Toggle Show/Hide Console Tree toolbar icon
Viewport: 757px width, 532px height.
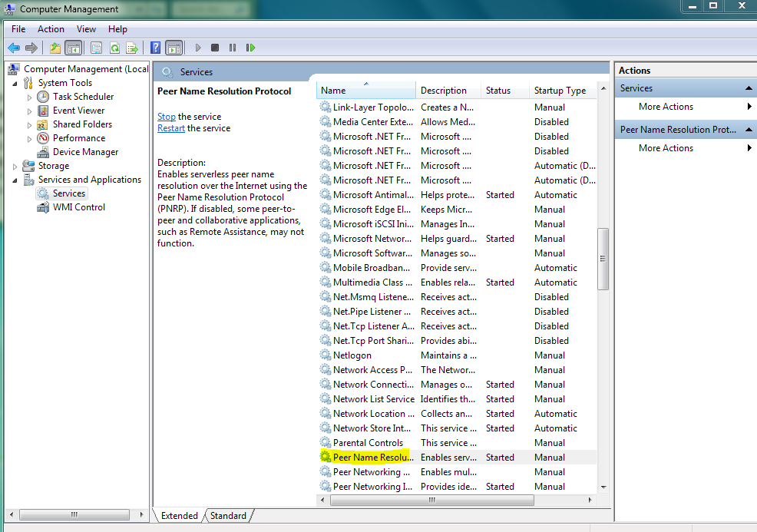point(74,48)
